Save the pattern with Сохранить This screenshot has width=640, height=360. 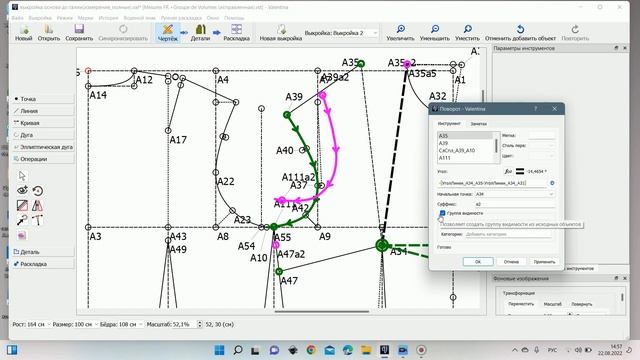click(x=79, y=32)
